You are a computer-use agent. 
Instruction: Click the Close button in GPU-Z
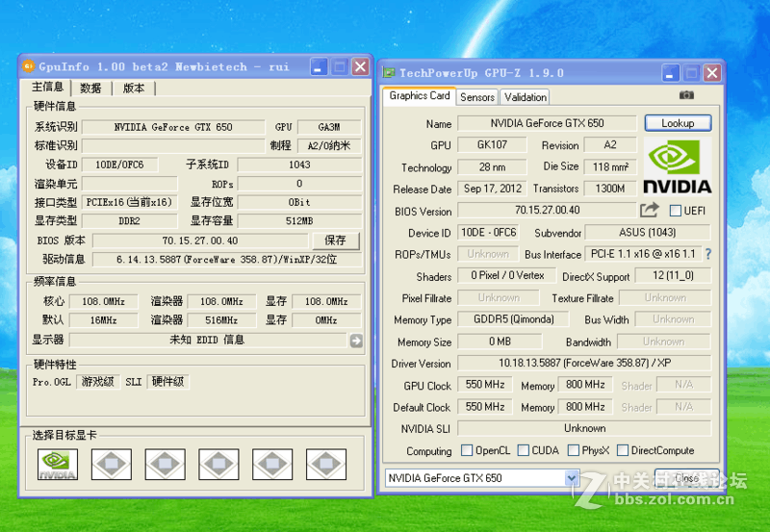click(686, 477)
